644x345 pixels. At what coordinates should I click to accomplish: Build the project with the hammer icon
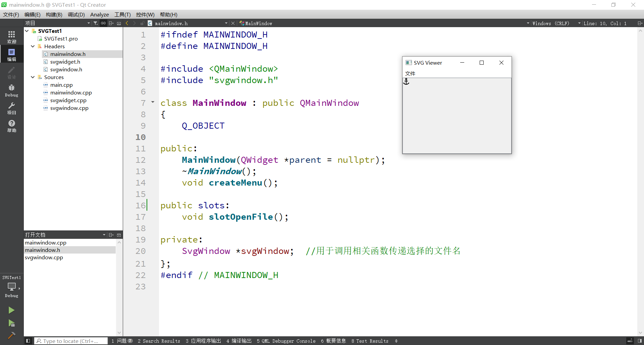[11, 335]
